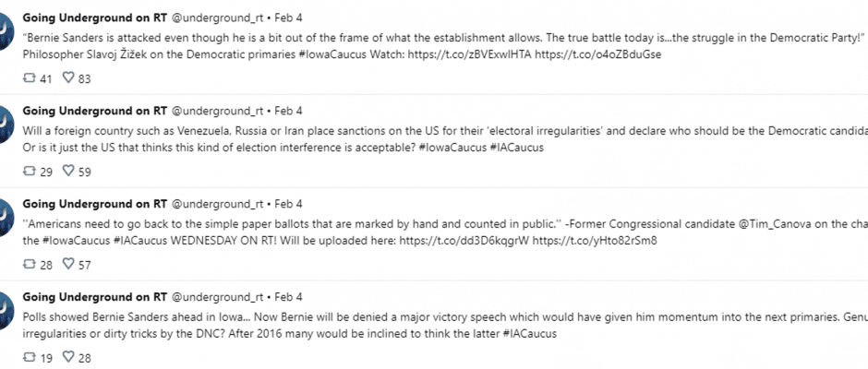Open link t.co/zBVExwlHTA
Screen dimensions: 868x369
point(469,54)
